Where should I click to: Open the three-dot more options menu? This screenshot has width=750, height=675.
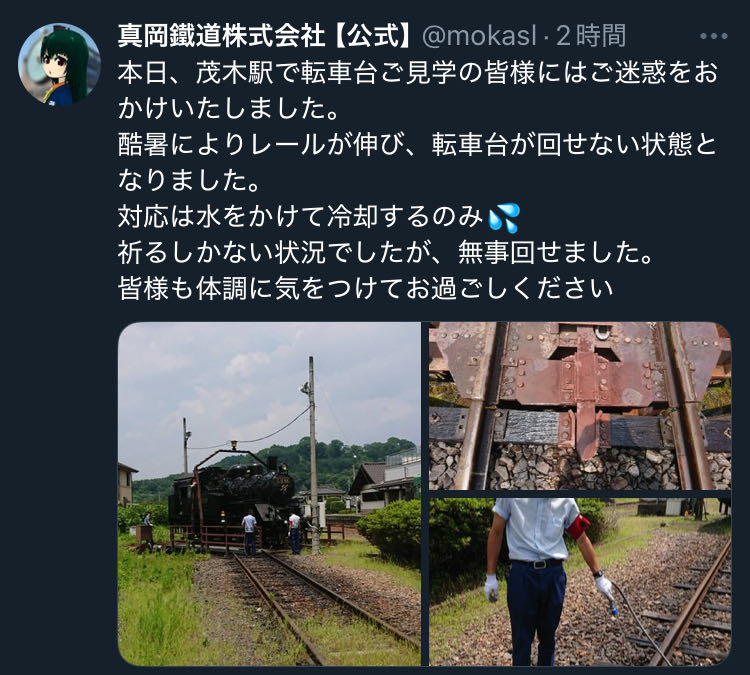click(x=713, y=36)
